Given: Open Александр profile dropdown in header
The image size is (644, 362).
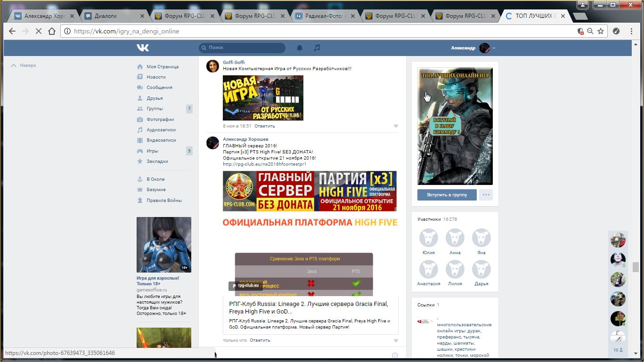Looking at the screenshot, I should [473, 48].
